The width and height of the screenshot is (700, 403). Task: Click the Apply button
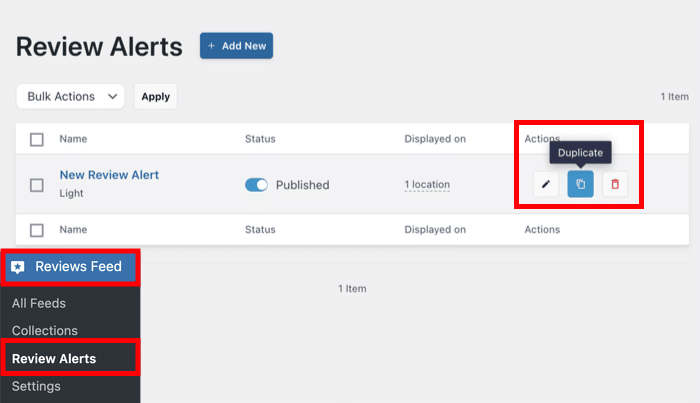click(x=155, y=97)
